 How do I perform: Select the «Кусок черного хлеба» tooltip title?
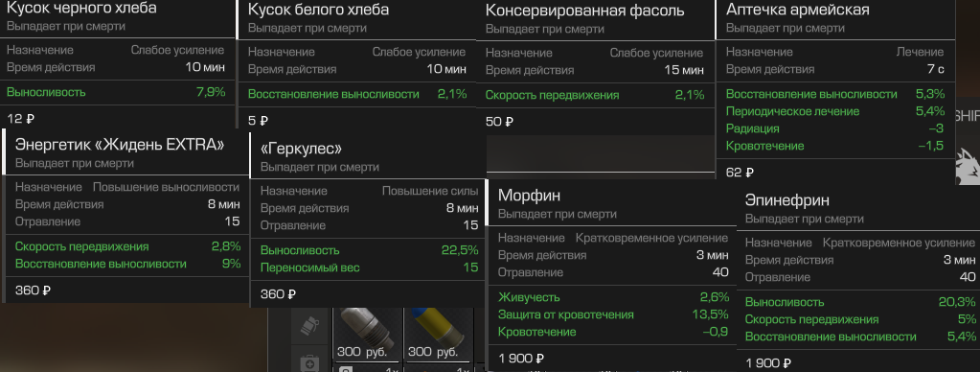81,8
